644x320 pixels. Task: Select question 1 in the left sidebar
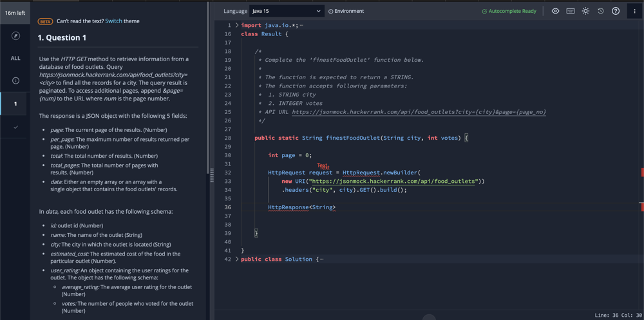pyautogui.click(x=15, y=104)
